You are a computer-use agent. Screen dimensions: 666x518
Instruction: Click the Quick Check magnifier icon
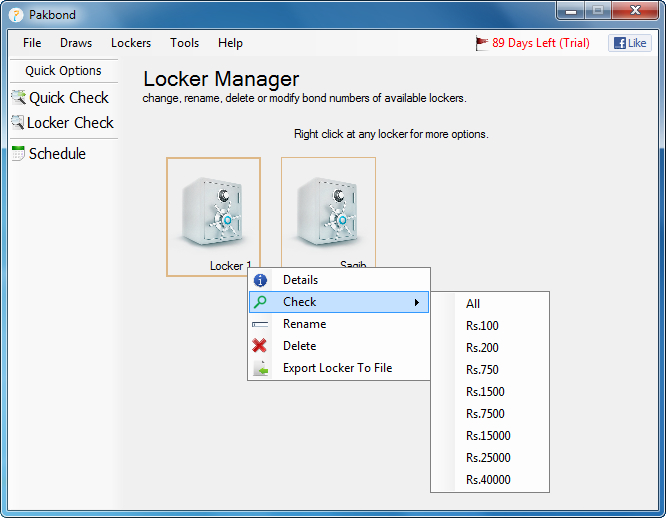pos(18,97)
